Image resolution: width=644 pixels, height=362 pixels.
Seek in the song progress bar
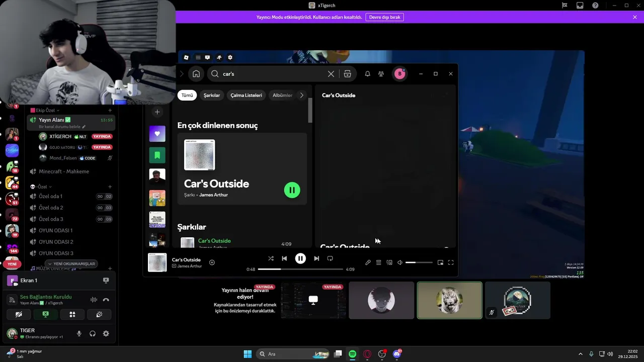tap(300, 269)
